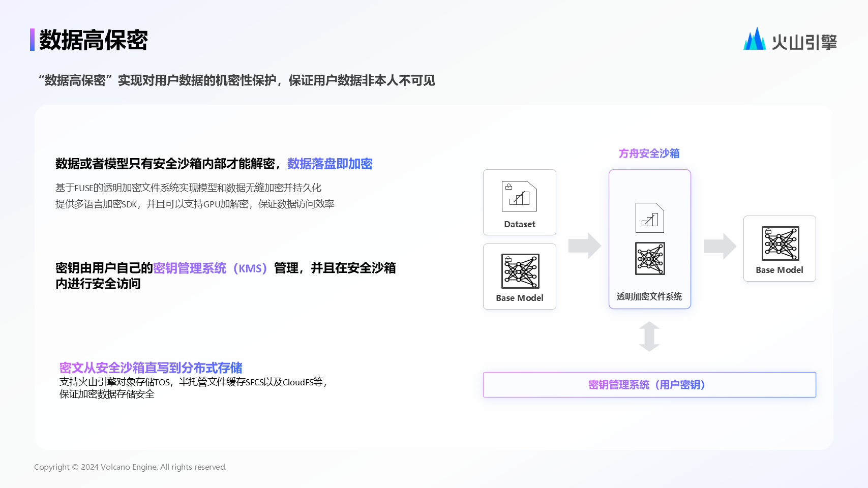Click the copyright notice text
868x488 pixels.
[130, 467]
